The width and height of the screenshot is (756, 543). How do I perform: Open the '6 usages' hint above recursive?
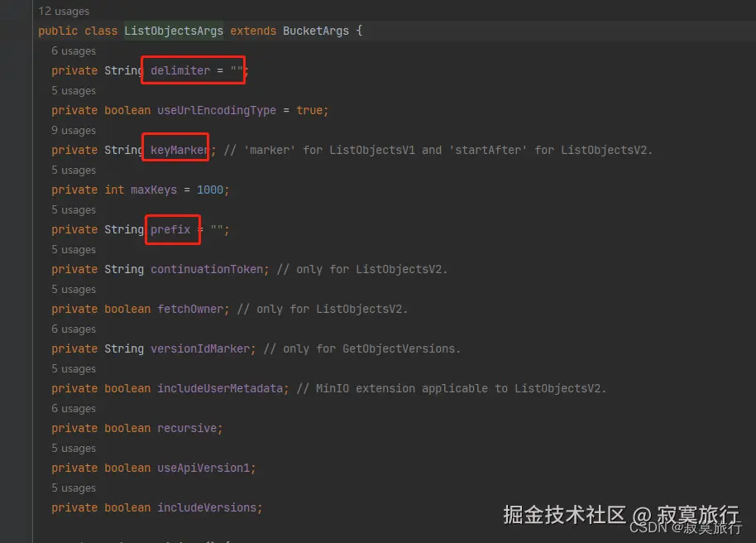pyautogui.click(x=74, y=408)
